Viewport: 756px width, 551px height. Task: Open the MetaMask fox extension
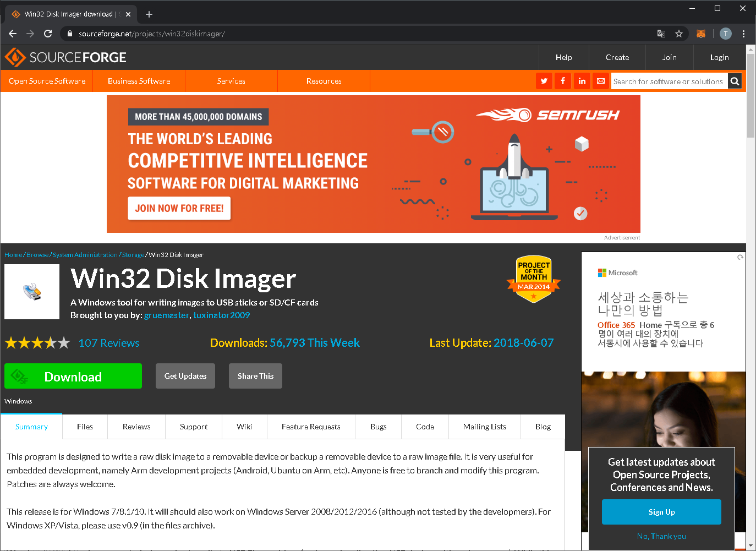pyautogui.click(x=701, y=34)
